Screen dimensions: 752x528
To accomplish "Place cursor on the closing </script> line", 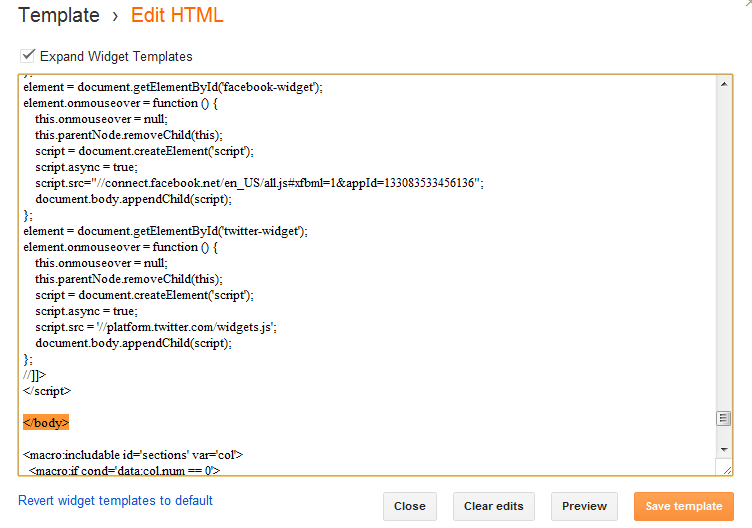I will [x=47, y=391].
